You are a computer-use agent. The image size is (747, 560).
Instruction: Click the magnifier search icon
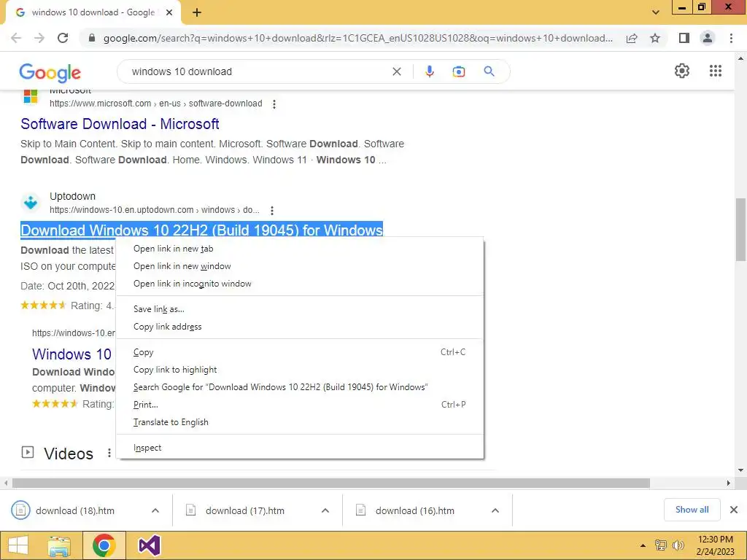tap(489, 71)
